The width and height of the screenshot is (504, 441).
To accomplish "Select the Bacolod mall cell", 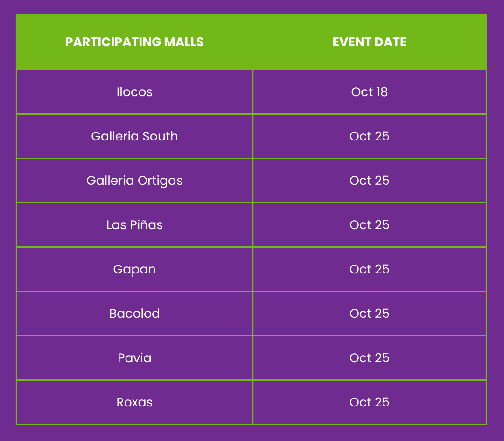I will point(134,314).
